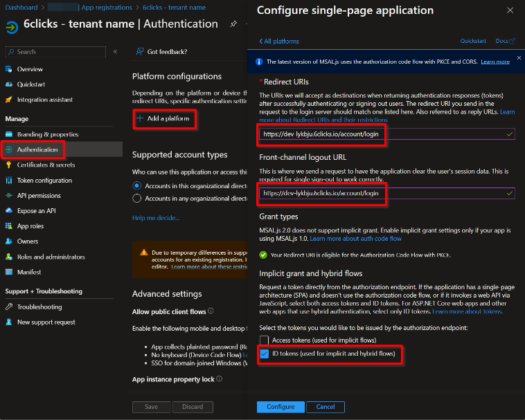Click the Certificates & secrets key icon
This screenshot has height=420, width=525.
[9, 165]
